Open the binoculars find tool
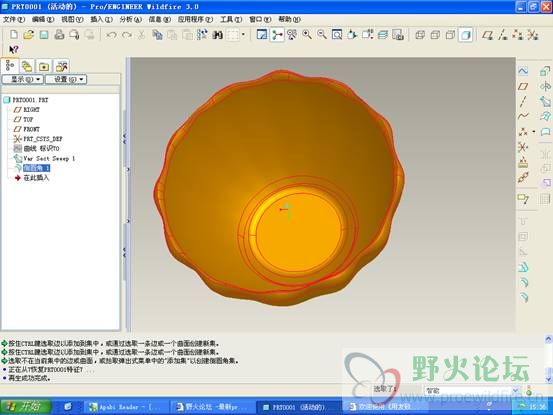Image resolution: width=553 pixels, height=415 pixels. (217, 35)
